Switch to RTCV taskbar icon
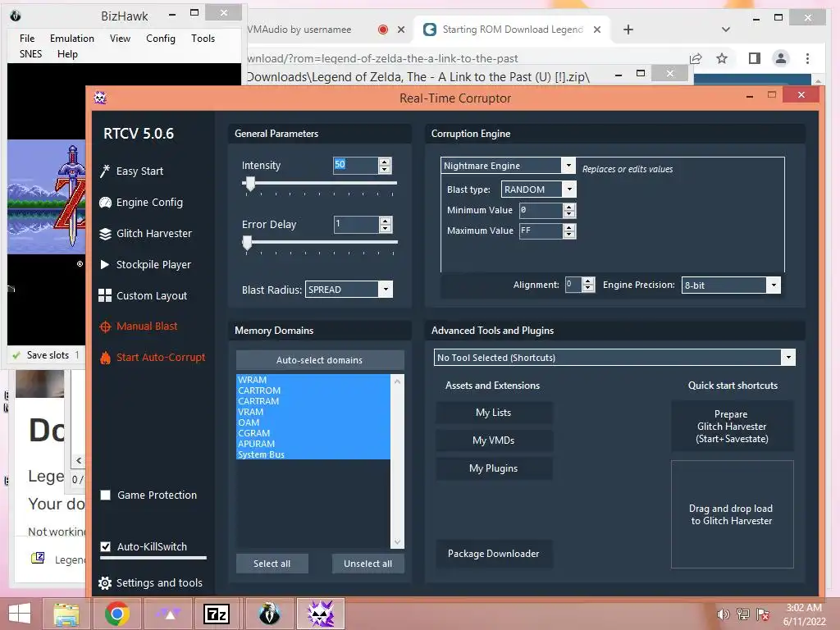 tap(321, 614)
